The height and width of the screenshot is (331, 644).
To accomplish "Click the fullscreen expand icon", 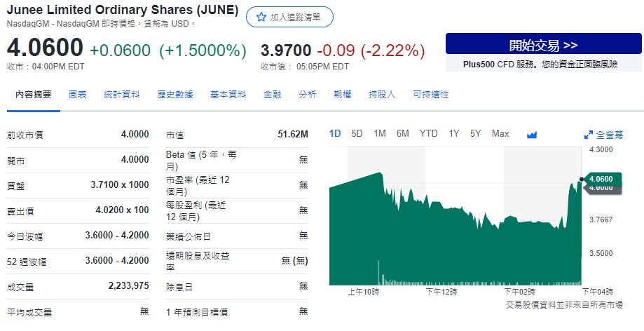I will coord(589,134).
